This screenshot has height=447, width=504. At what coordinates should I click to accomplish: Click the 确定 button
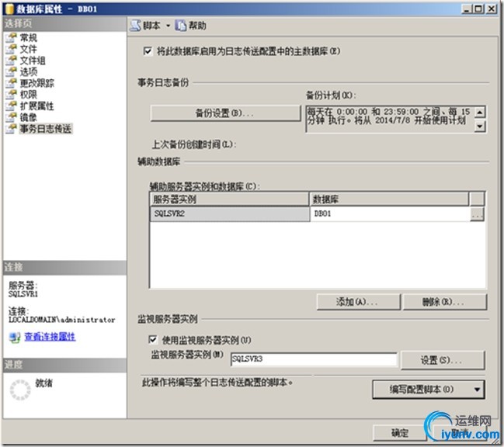pyautogui.click(x=399, y=433)
